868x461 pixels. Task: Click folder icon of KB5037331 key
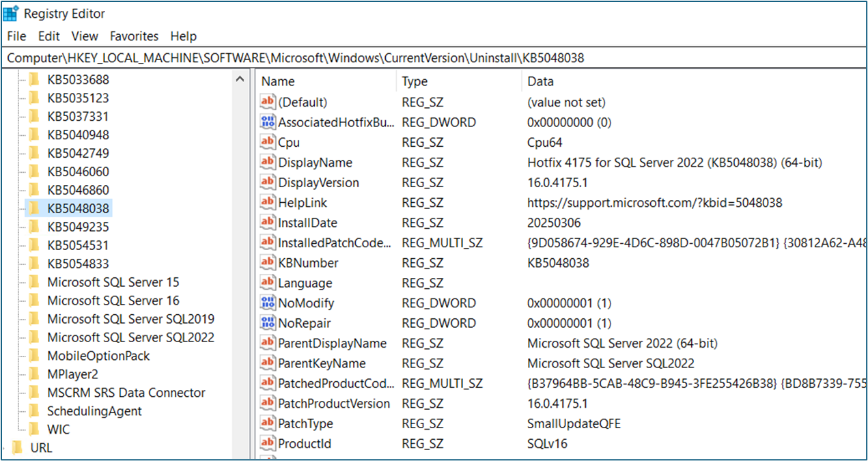click(34, 117)
